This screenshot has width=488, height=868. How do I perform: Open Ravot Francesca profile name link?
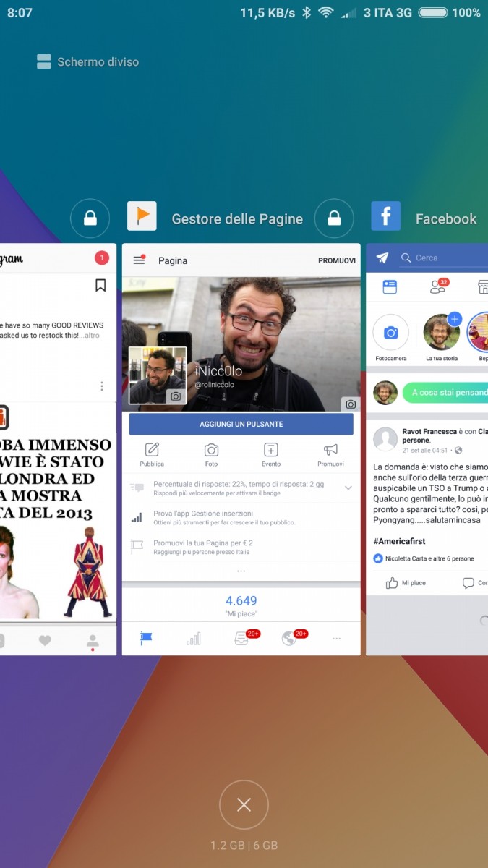pyautogui.click(x=429, y=432)
